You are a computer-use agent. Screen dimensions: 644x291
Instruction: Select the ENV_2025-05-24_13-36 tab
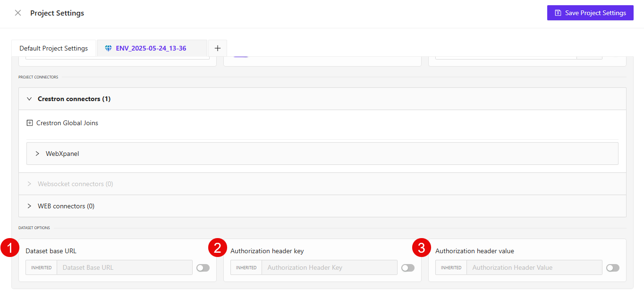[x=151, y=48]
